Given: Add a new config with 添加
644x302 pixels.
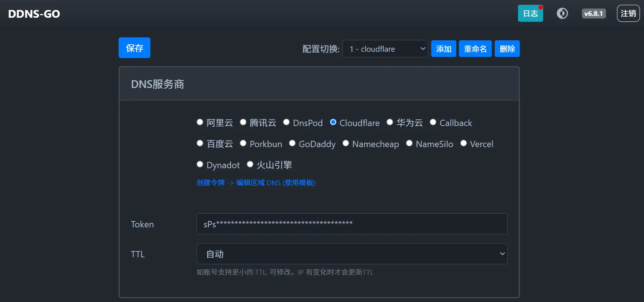Looking at the screenshot, I should (x=444, y=49).
